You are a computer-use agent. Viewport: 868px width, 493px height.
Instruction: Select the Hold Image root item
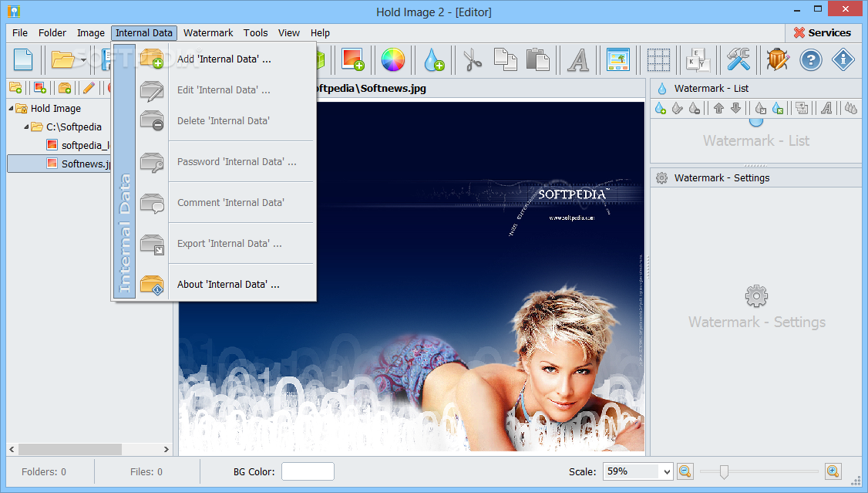coord(56,109)
